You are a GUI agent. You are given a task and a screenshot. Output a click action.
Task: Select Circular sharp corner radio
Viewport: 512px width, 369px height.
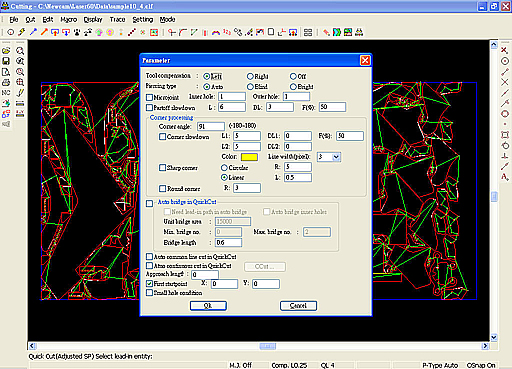224,168
